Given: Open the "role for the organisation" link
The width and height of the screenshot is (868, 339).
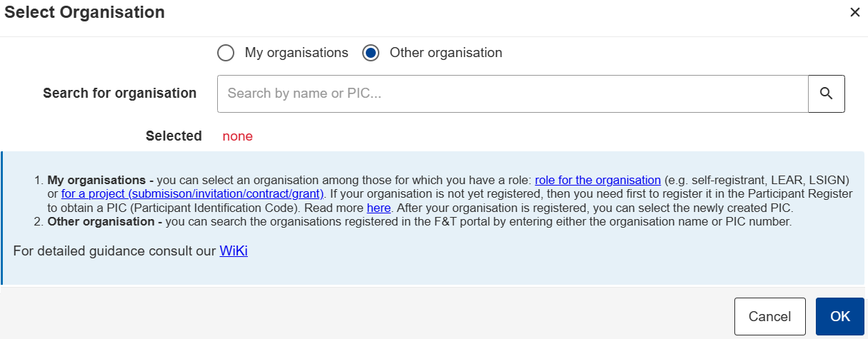Looking at the screenshot, I should [598, 180].
